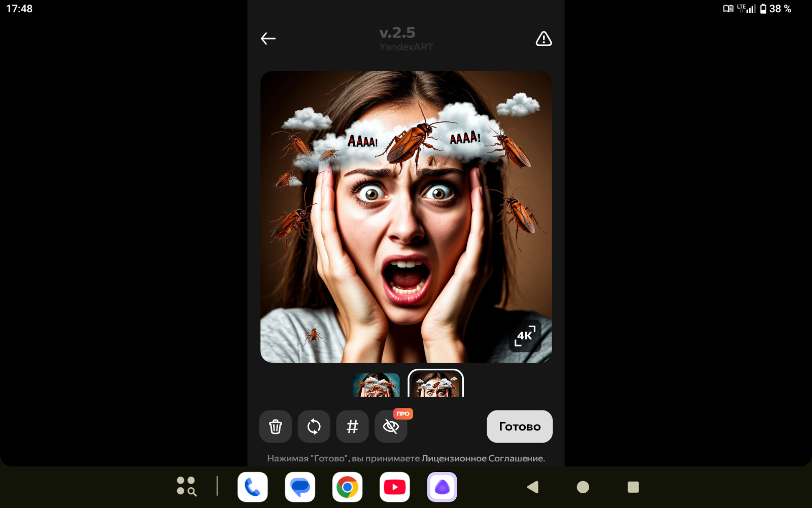Select the currently highlighted image thumbnail
Image resolution: width=812 pixels, height=508 pixels.
(435, 388)
